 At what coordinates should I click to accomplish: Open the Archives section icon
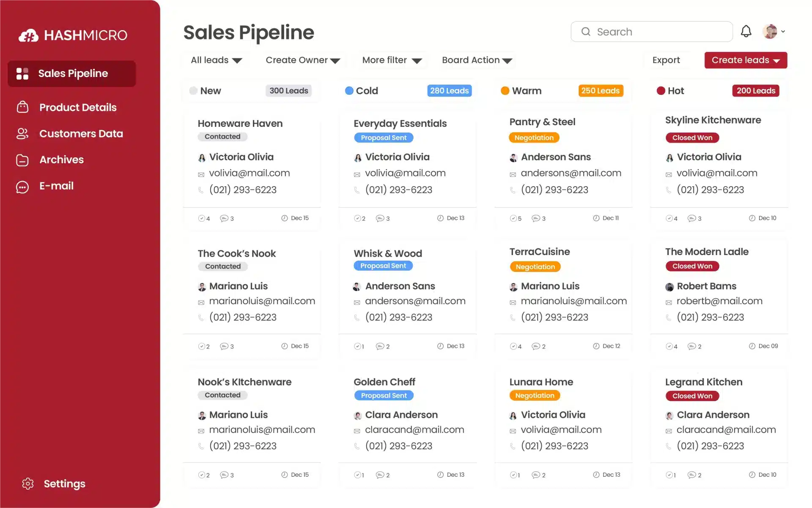[x=22, y=159]
